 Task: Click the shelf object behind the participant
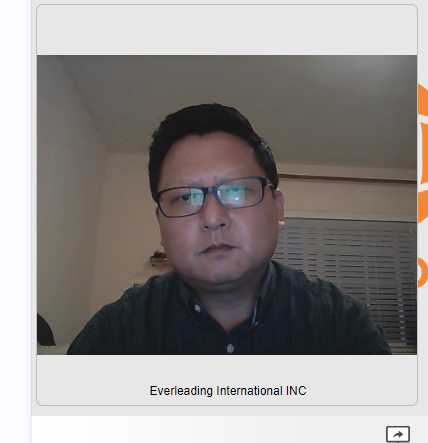tap(159, 257)
